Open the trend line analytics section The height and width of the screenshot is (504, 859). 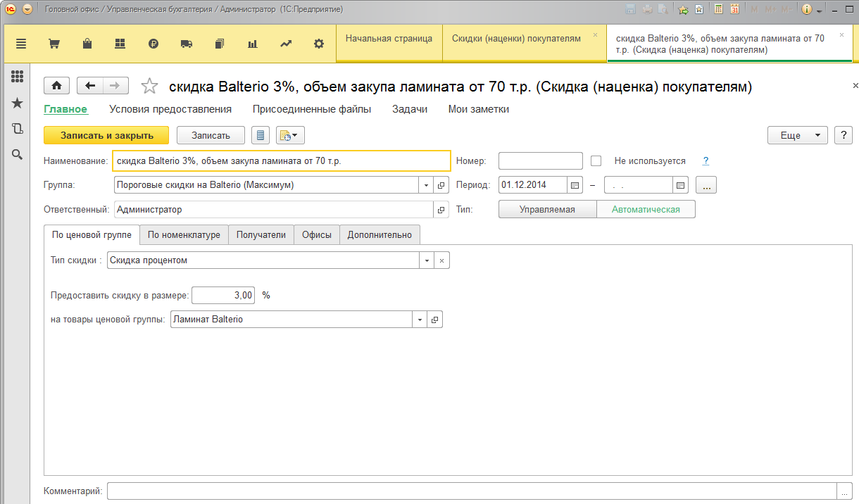(286, 44)
